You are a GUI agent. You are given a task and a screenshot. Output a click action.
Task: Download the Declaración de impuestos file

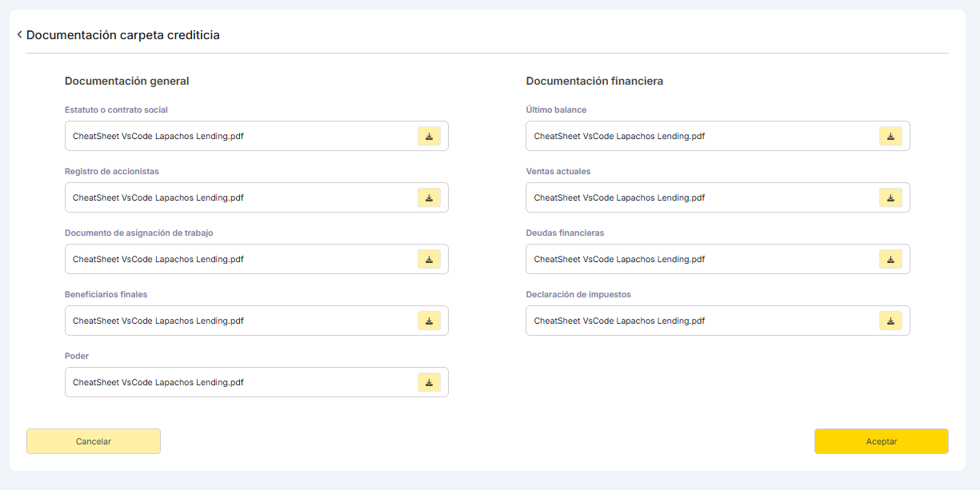click(x=890, y=321)
